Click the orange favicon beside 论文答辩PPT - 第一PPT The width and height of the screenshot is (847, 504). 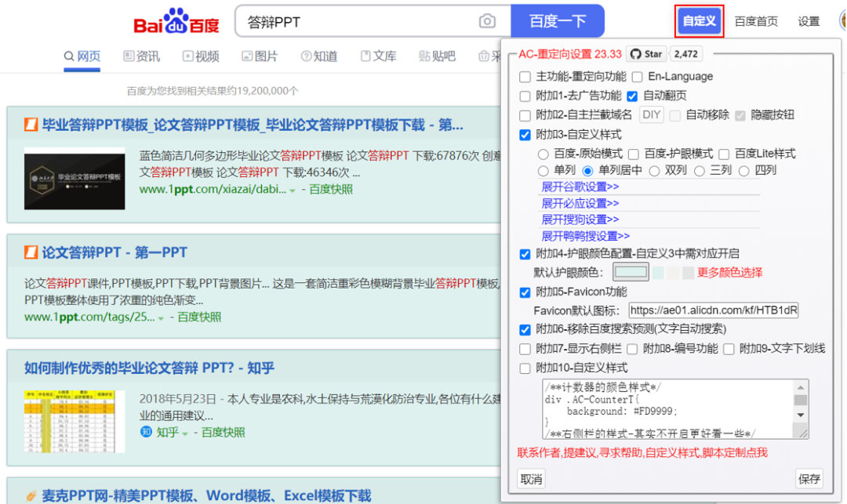coord(31,252)
